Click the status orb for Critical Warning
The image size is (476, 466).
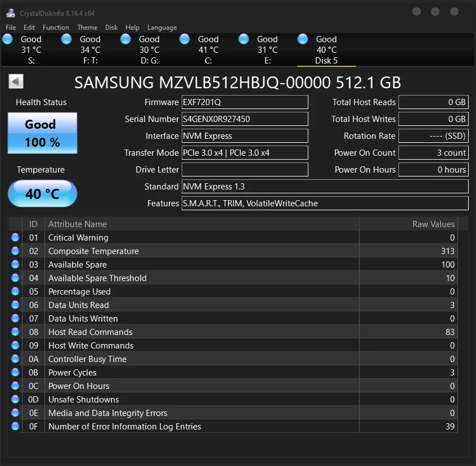pyautogui.click(x=15, y=238)
